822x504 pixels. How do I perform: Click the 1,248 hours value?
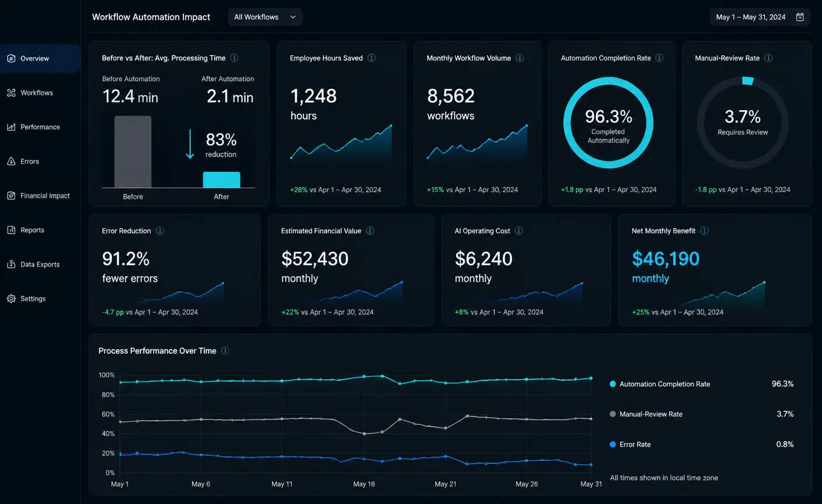(314, 96)
